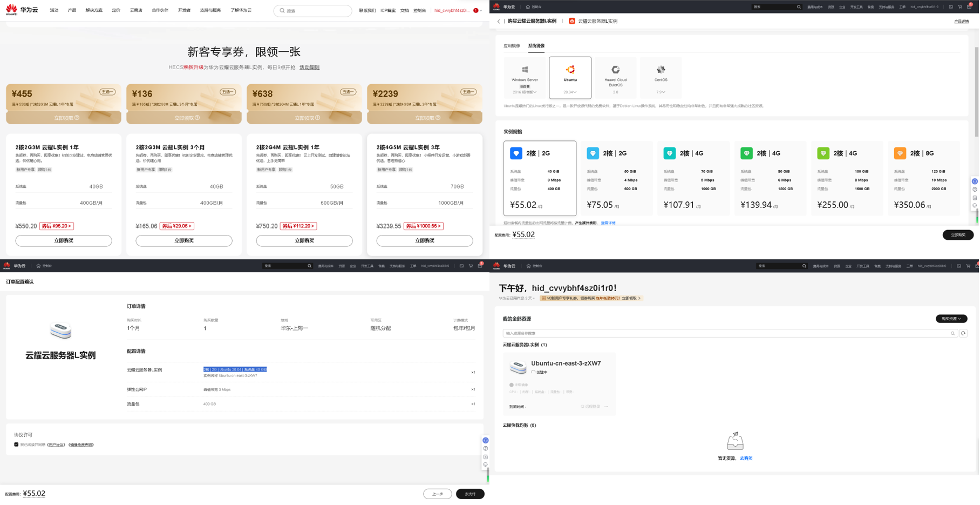Select the ¥255.00 per month spec card
Image resolution: width=980 pixels, height=505 pixels.
[847, 178]
